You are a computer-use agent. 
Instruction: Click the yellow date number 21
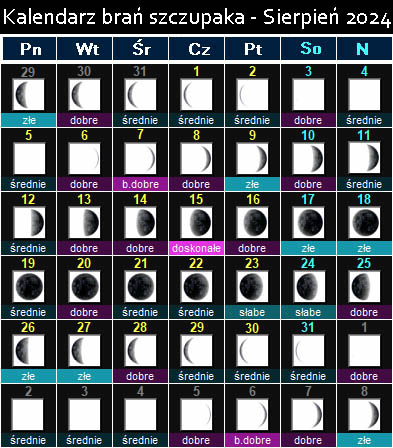[140, 263]
